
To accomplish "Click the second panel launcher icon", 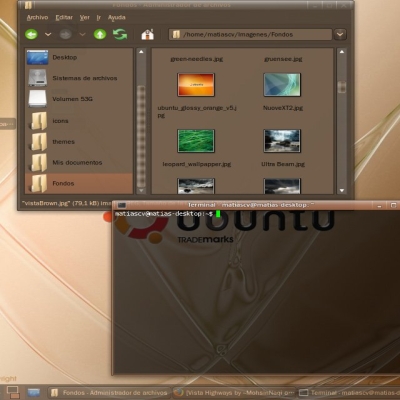I will point(34,392).
